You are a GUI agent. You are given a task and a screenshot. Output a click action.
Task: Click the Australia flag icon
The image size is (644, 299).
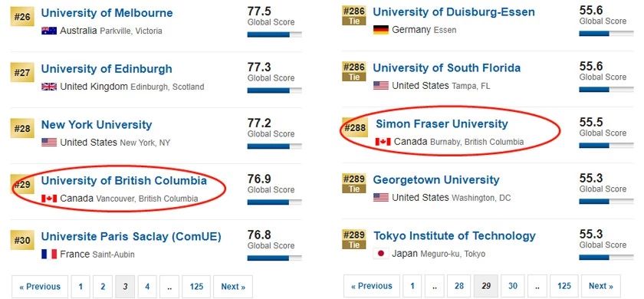pyautogui.click(x=49, y=31)
